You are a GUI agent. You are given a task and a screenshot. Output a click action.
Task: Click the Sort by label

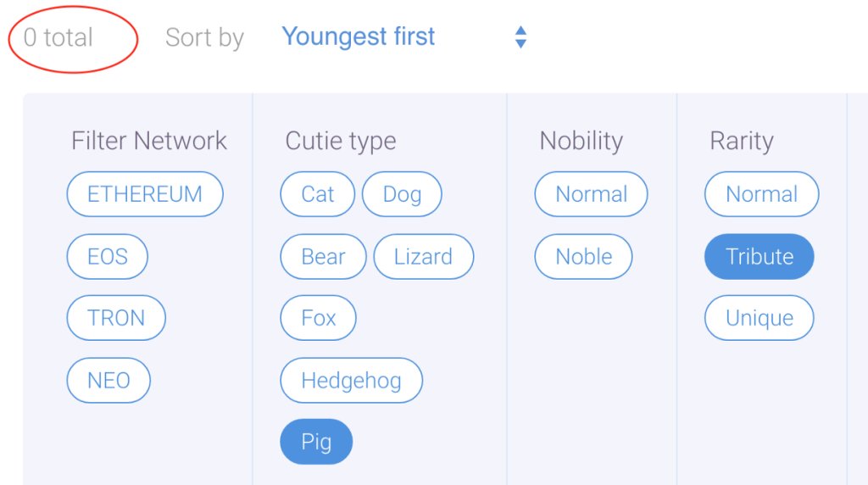[x=204, y=37]
